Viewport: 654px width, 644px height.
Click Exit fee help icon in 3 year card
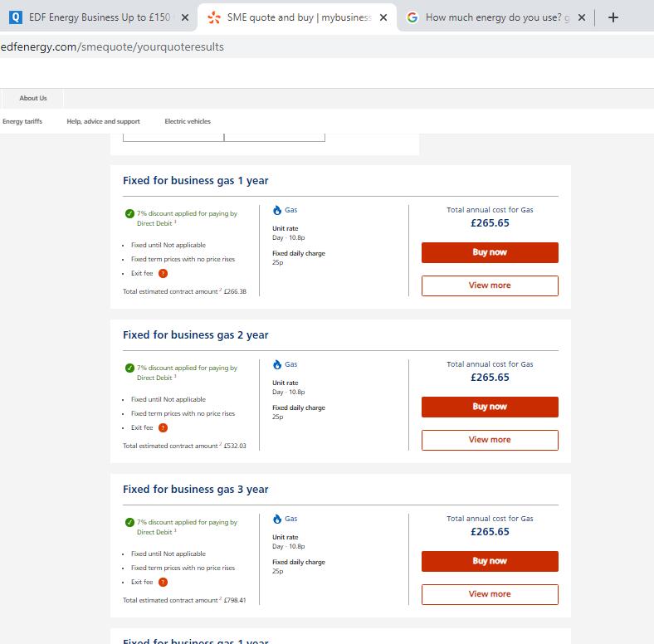163,582
